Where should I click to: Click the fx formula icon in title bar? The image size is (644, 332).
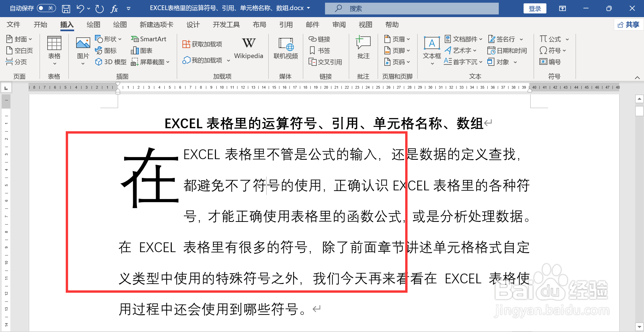[114, 9]
